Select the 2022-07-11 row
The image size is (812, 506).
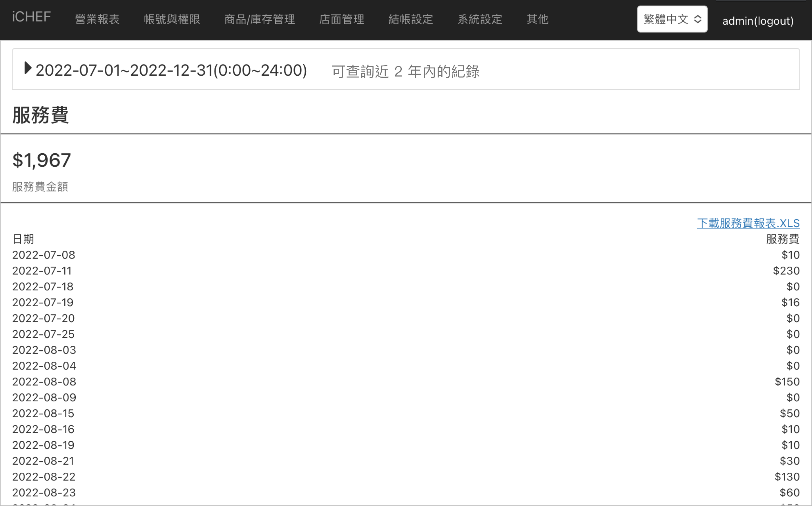click(406, 271)
